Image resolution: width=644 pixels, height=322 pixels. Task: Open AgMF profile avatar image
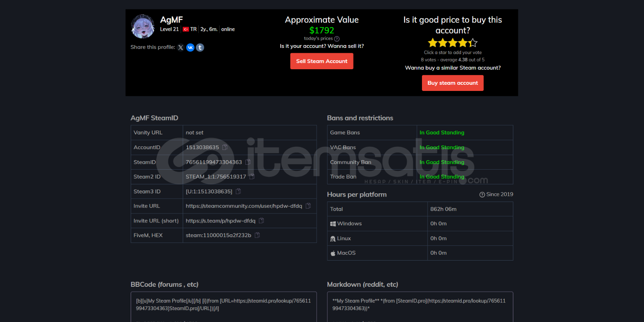click(x=143, y=26)
